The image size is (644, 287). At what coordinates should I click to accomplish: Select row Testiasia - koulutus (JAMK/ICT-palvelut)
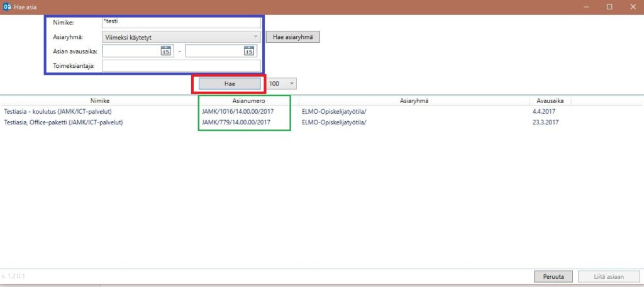(x=322, y=112)
